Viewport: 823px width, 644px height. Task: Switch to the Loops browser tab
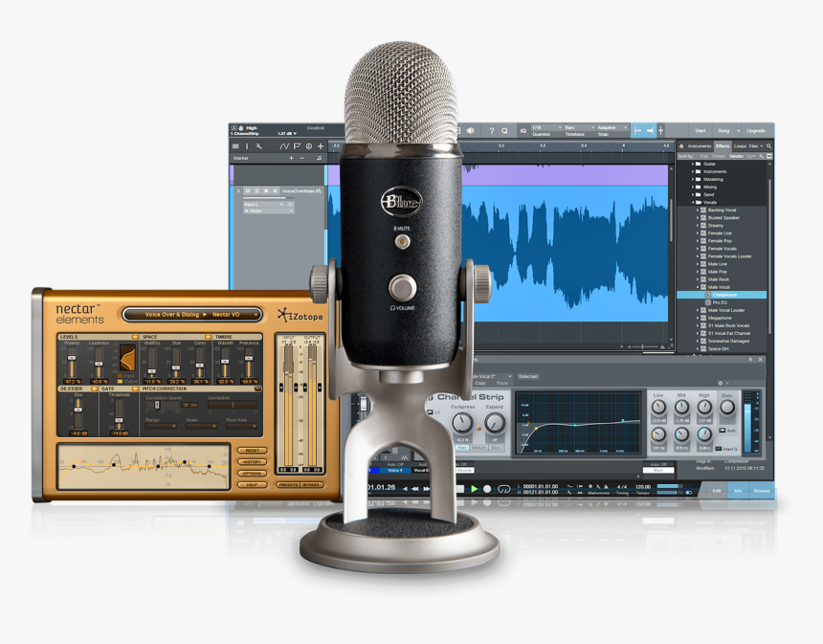[x=740, y=145]
